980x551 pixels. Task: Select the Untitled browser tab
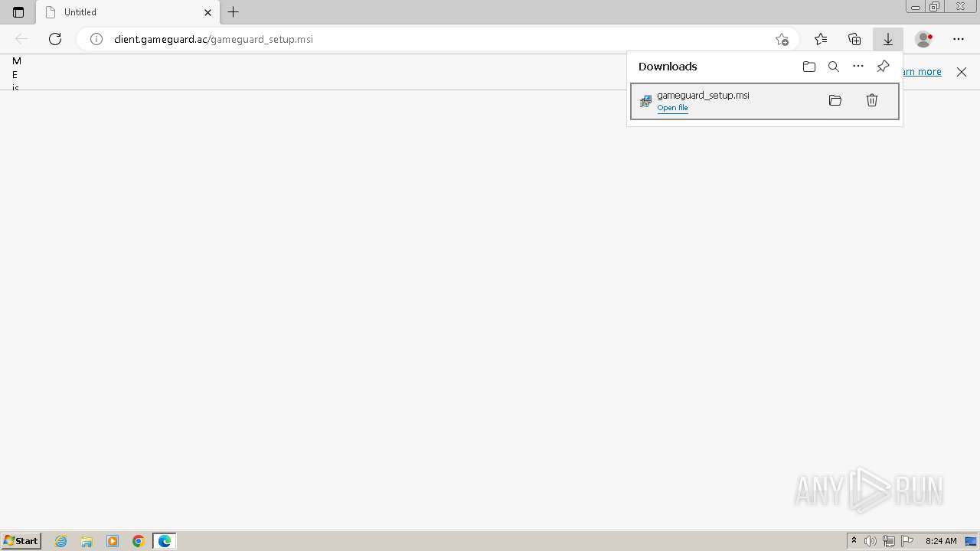pyautogui.click(x=127, y=12)
